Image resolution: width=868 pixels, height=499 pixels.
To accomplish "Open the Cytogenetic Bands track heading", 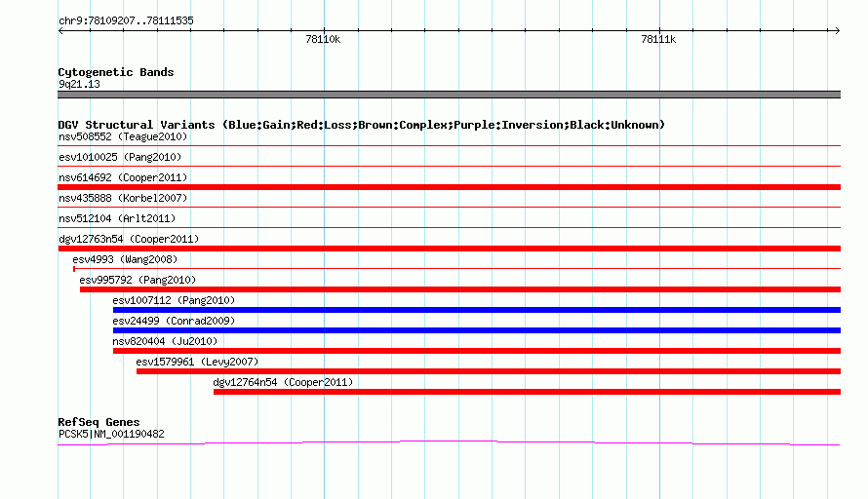I will pyautogui.click(x=116, y=72).
